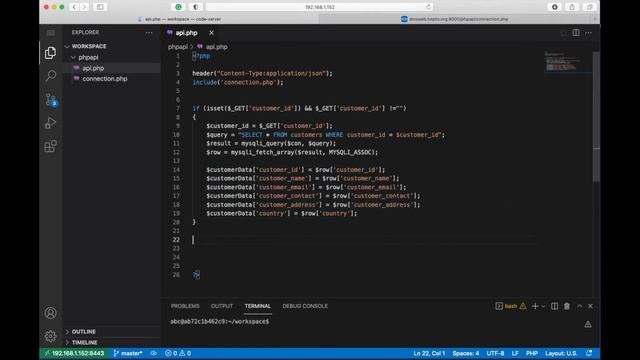Open the Extensions view

pyautogui.click(x=51, y=146)
